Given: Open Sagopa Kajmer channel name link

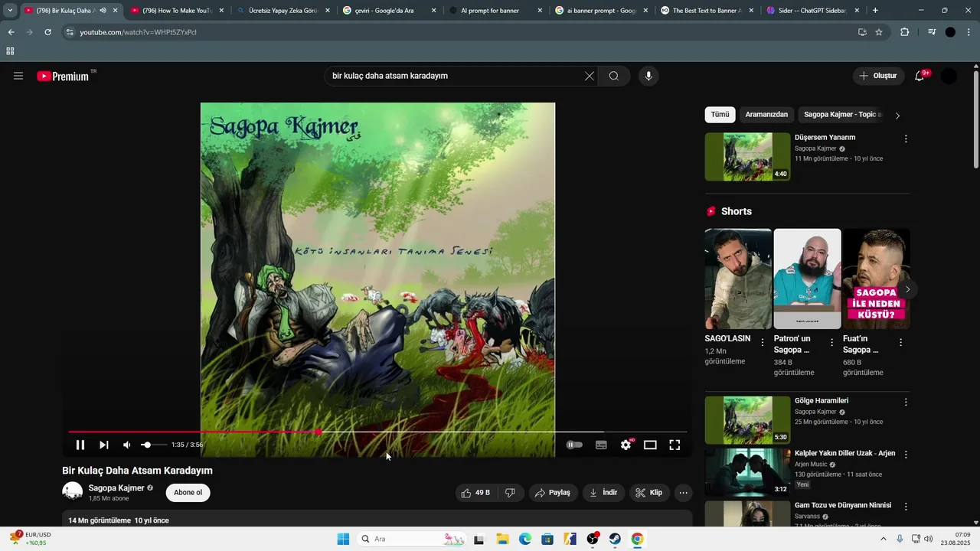Looking at the screenshot, I should tap(116, 488).
